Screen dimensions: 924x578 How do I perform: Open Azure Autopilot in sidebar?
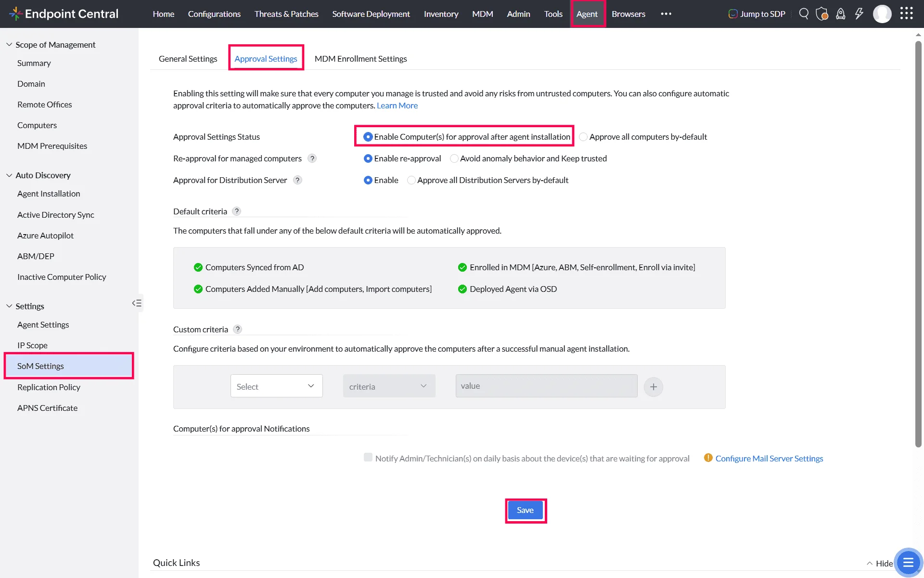coord(45,236)
